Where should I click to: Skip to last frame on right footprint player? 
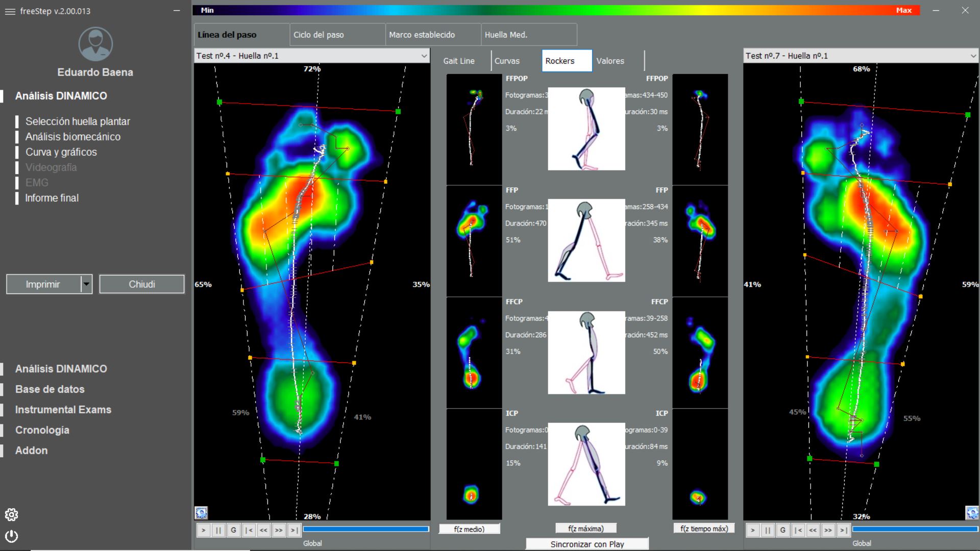pyautogui.click(x=843, y=530)
